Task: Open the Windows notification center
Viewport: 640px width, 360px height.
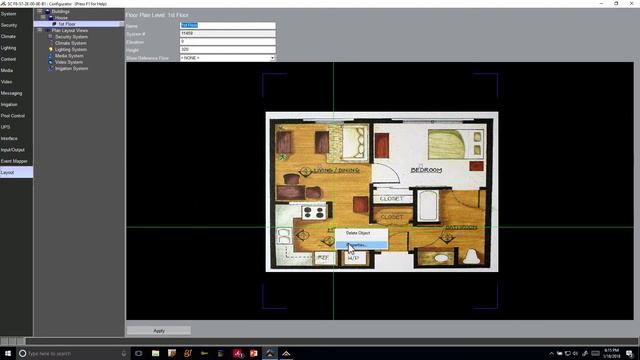Action: click(629, 353)
